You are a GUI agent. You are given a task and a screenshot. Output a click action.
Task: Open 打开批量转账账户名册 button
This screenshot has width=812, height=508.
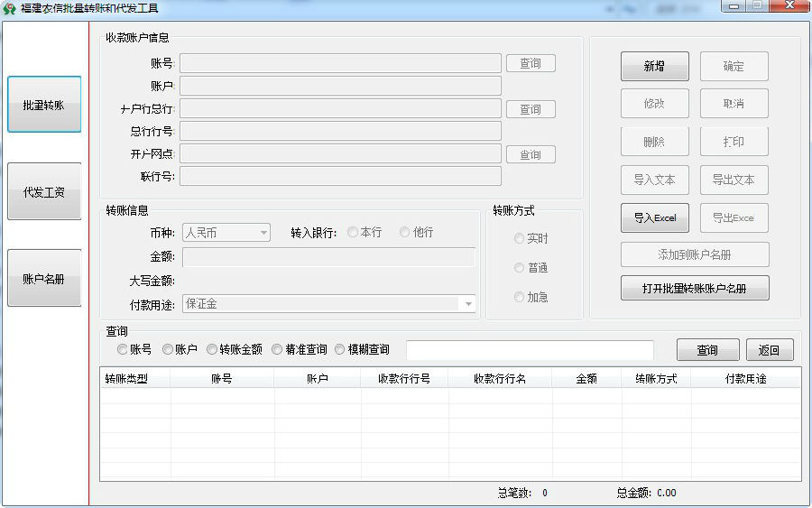(695, 288)
